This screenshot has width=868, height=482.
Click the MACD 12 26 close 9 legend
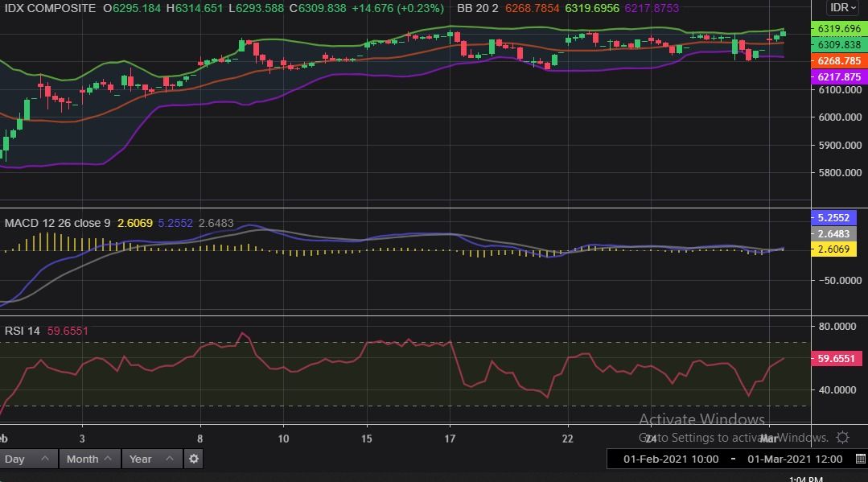click(x=57, y=223)
